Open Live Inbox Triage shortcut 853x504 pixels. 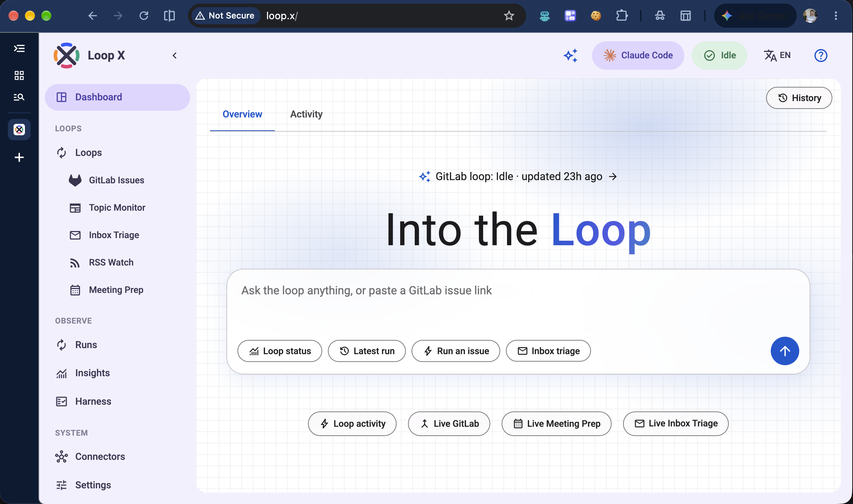676,424
